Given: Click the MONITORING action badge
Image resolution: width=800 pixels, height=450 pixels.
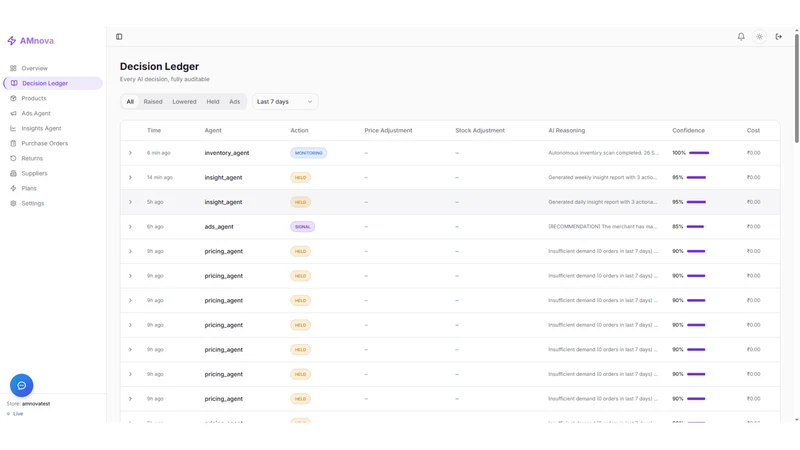Looking at the screenshot, I should point(309,153).
